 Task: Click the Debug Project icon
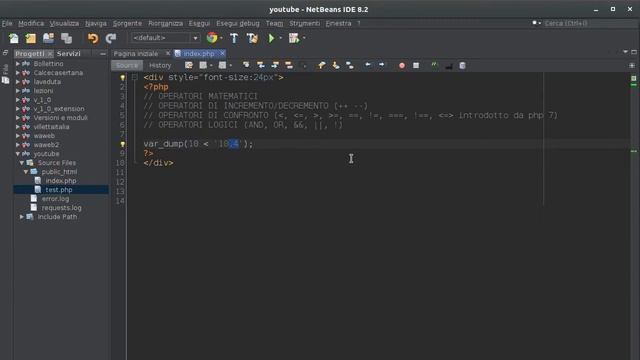pyautogui.click(x=294, y=38)
